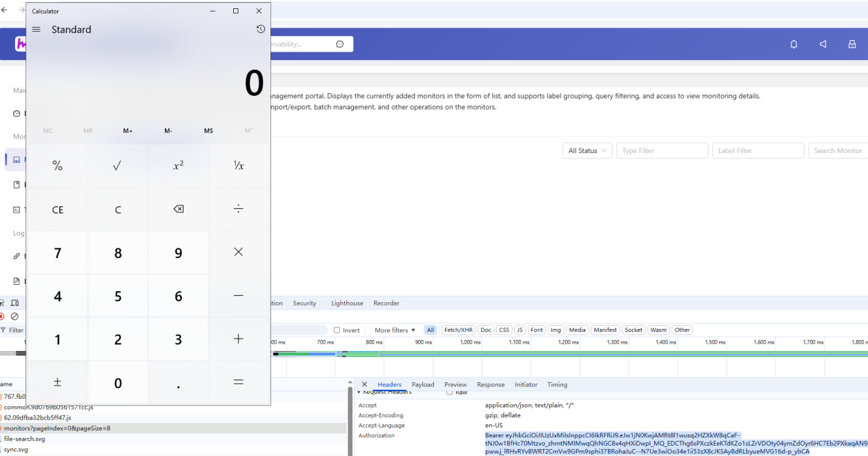Open the Label Filter selector
The image size is (868, 456).
(758, 150)
